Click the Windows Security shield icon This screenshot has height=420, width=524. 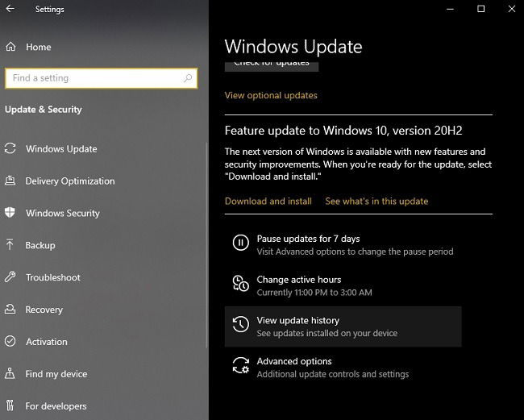(x=10, y=213)
